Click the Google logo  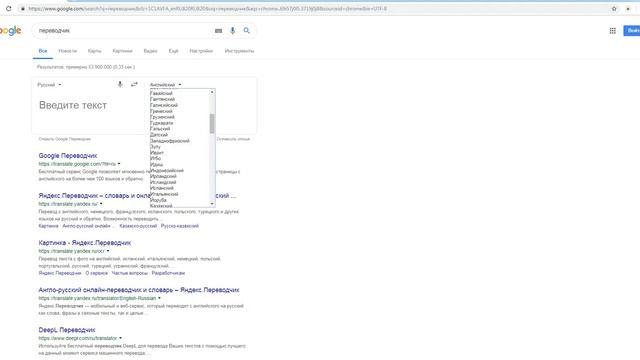point(10,31)
